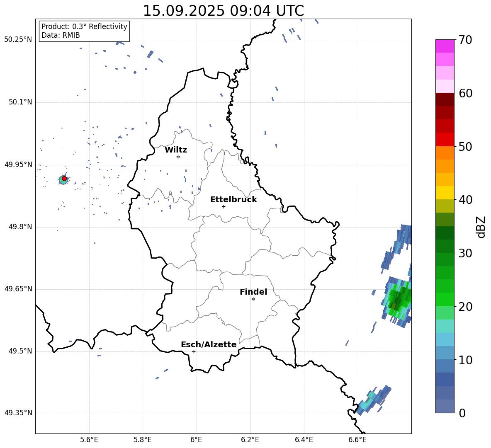Pick the yellow swatch above 40 dBZ
The width and height of the screenshot is (491, 448).
(x=445, y=193)
